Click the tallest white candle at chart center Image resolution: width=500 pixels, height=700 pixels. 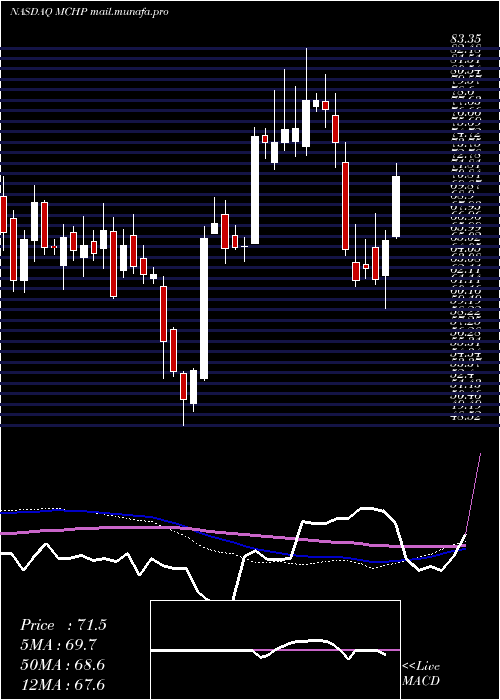click(204, 308)
